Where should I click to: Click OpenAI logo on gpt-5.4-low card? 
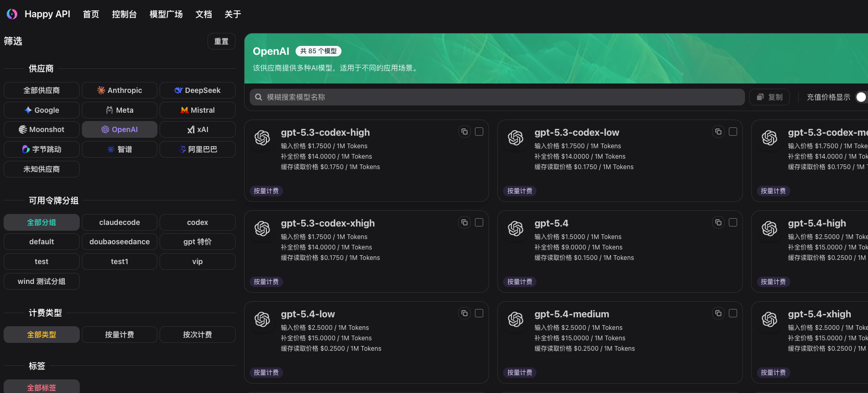262,319
